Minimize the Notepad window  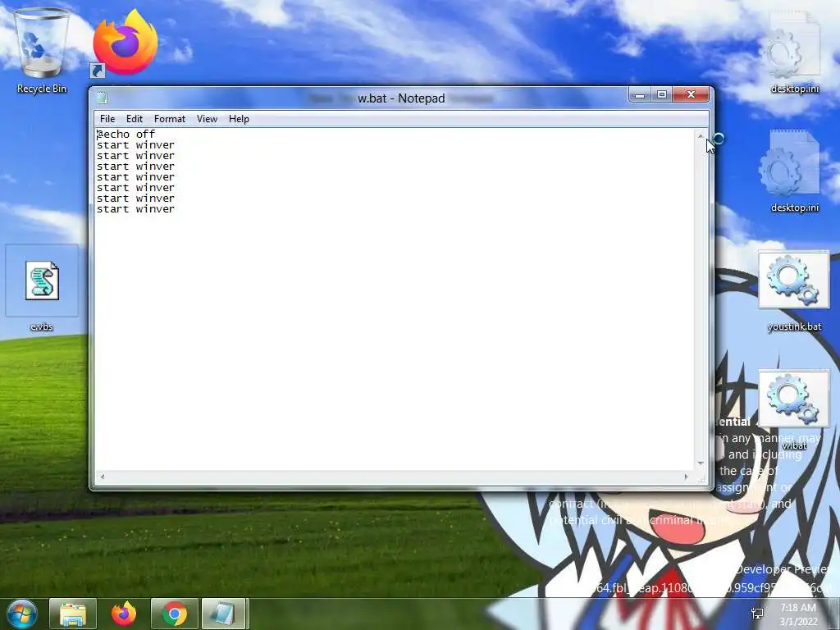tap(640, 95)
